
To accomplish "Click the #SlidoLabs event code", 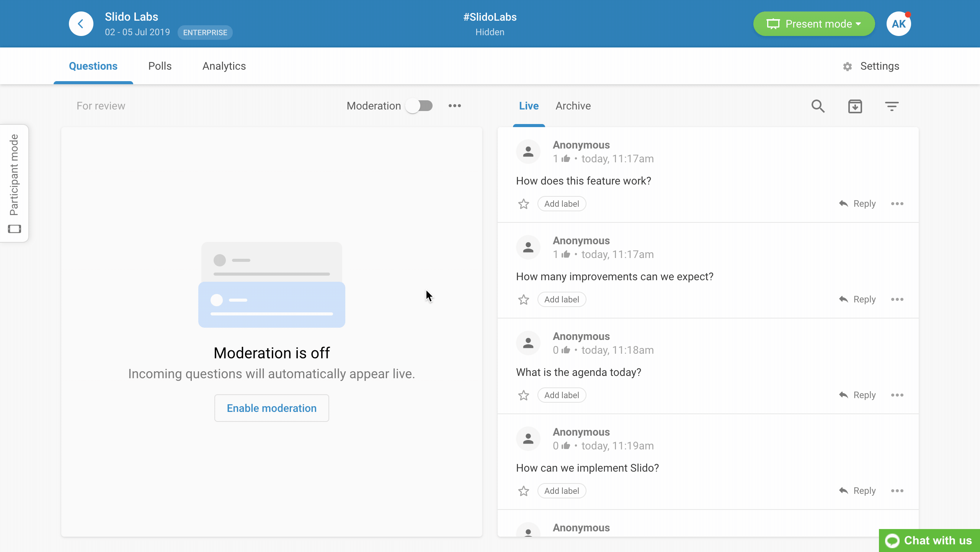I will (x=490, y=17).
